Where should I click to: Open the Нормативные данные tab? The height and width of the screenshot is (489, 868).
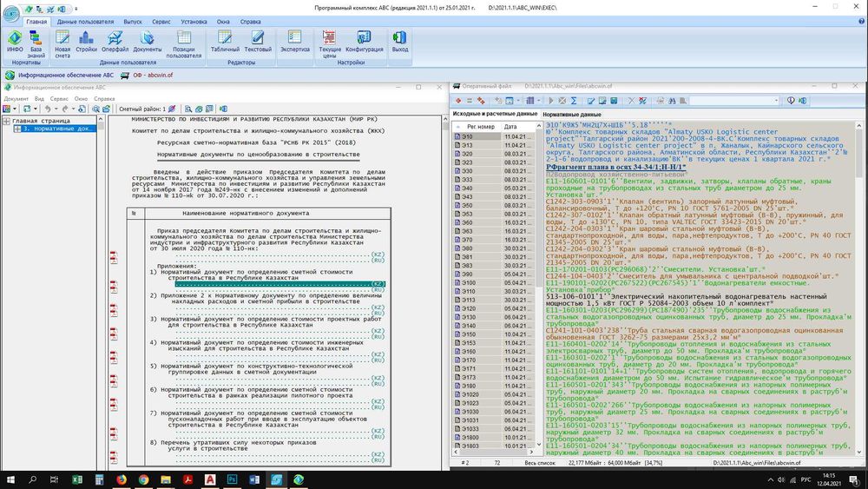tap(572, 115)
